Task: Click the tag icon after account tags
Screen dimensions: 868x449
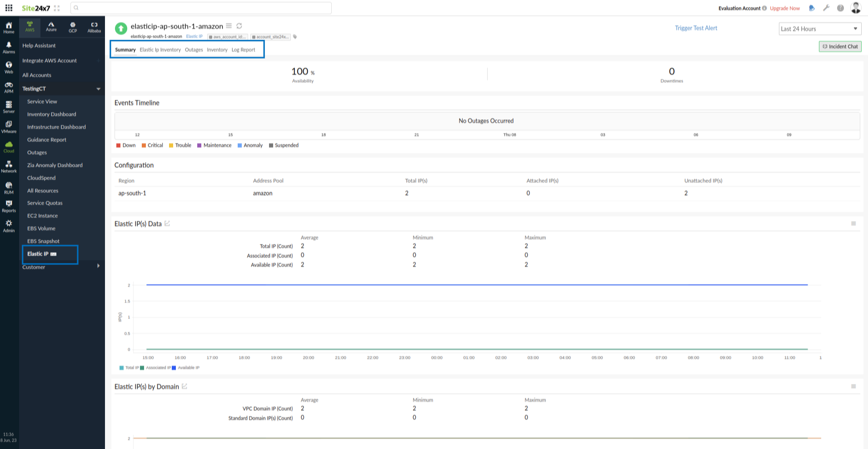Action: point(295,37)
